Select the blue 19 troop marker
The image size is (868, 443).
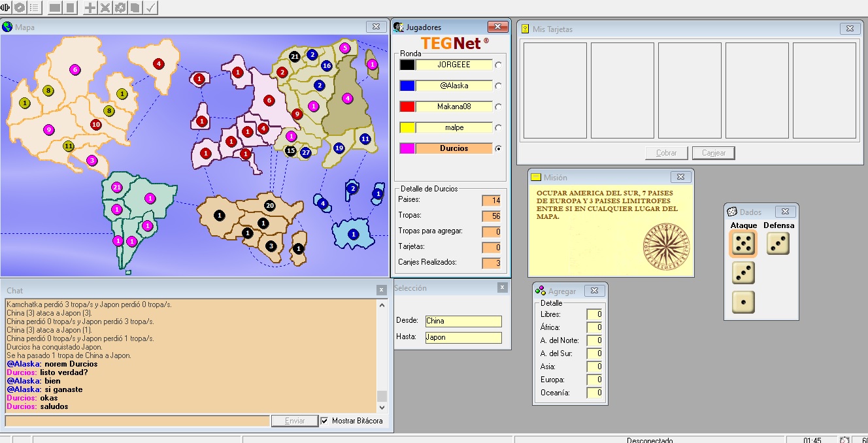[339, 148]
